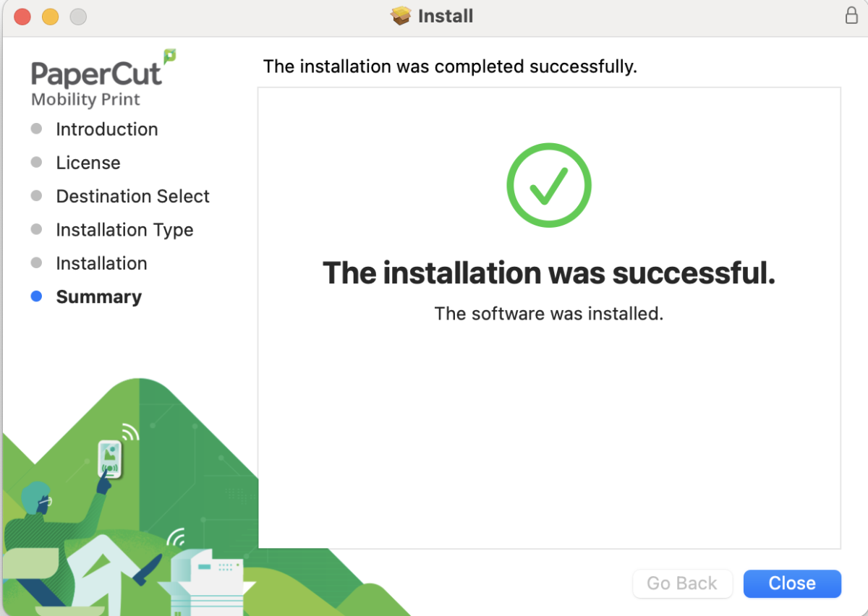Click the green success checkmark icon

(x=549, y=185)
